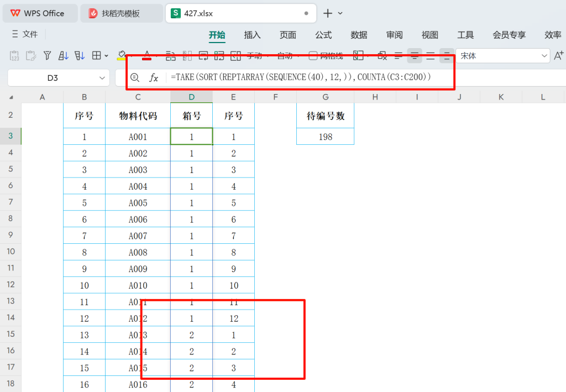Open a new tab with plus icon
Viewport: 566px width, 392px height.
point(327,13)
